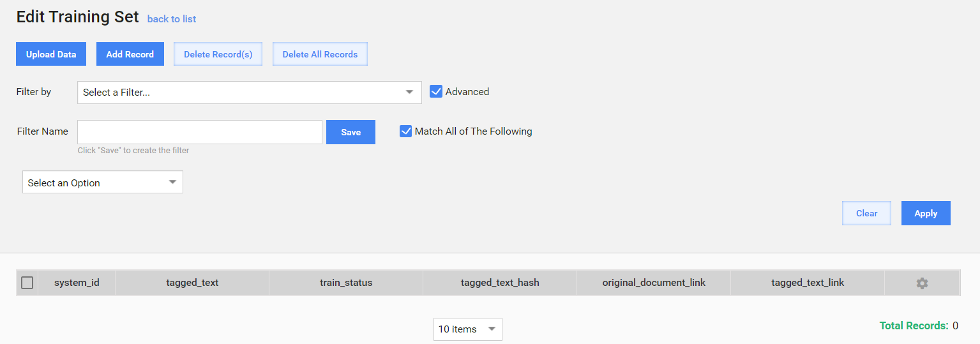Sort by the system_id column header
This screenshot has height=344, width=980.
pos(77,283)
